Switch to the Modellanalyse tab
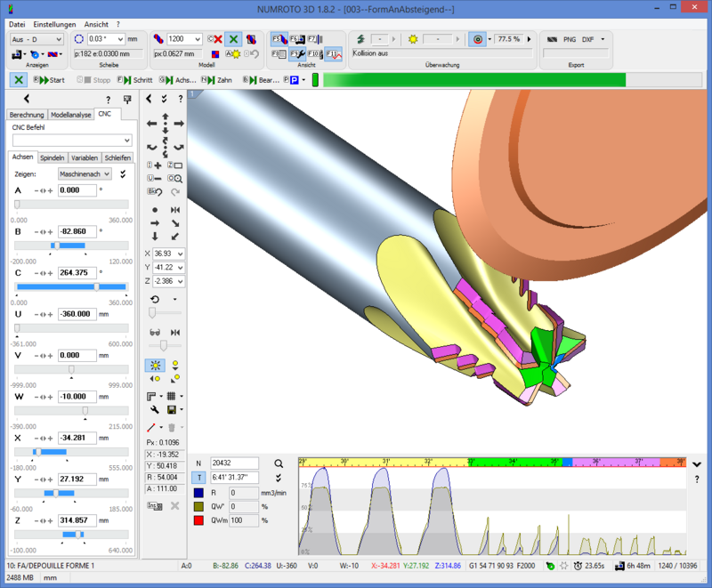712x588 pixels. [71, 115]
